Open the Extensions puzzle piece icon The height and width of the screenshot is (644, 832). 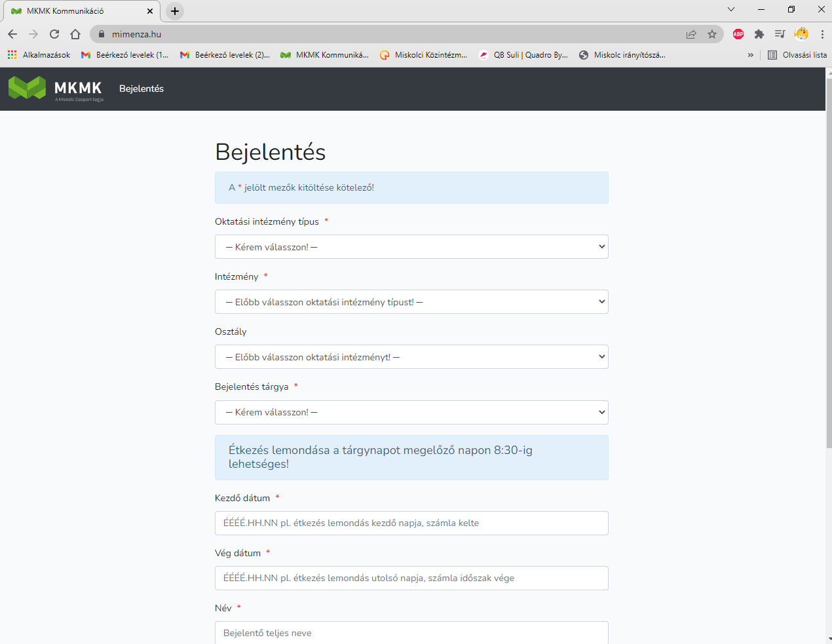click(759, 34)
